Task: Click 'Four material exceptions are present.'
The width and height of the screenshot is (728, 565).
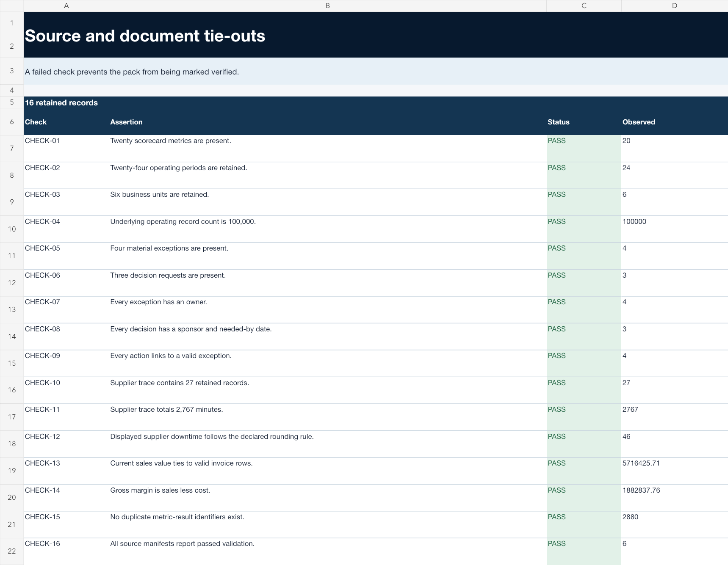Action: (x=169, y=248)
